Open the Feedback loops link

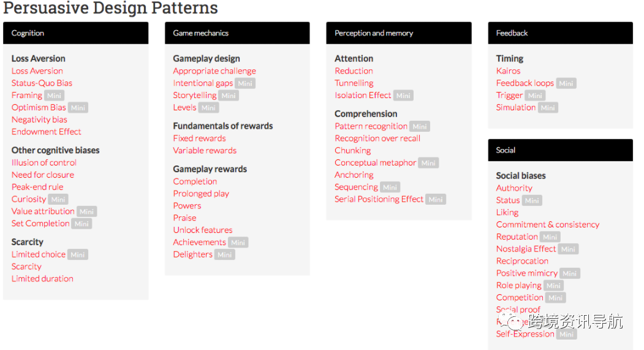tap(525, 83)
